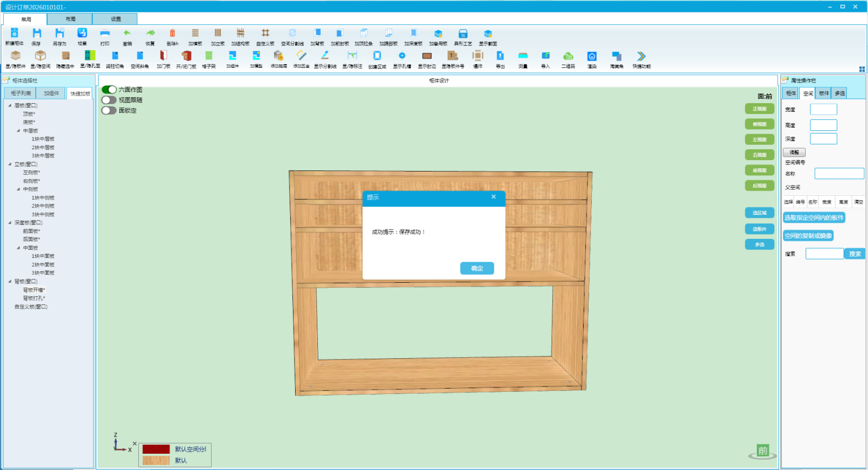Click the 名称 name input field

tap(839, 174)
